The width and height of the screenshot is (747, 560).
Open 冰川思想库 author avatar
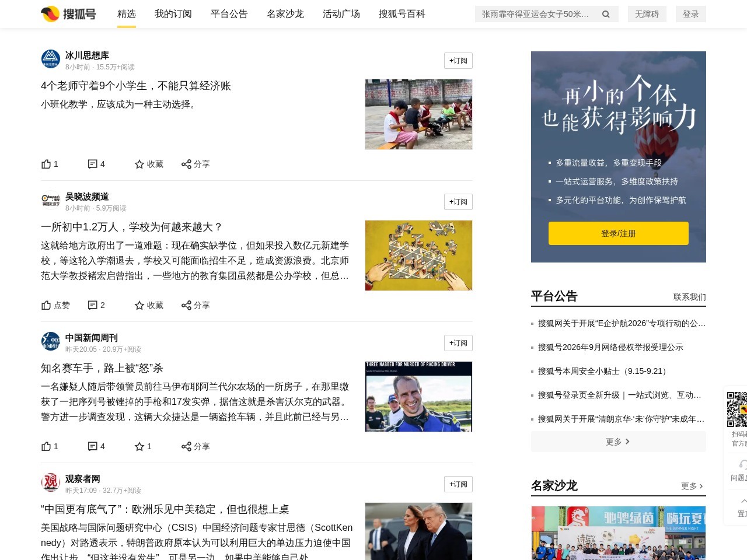coord(51,59)
